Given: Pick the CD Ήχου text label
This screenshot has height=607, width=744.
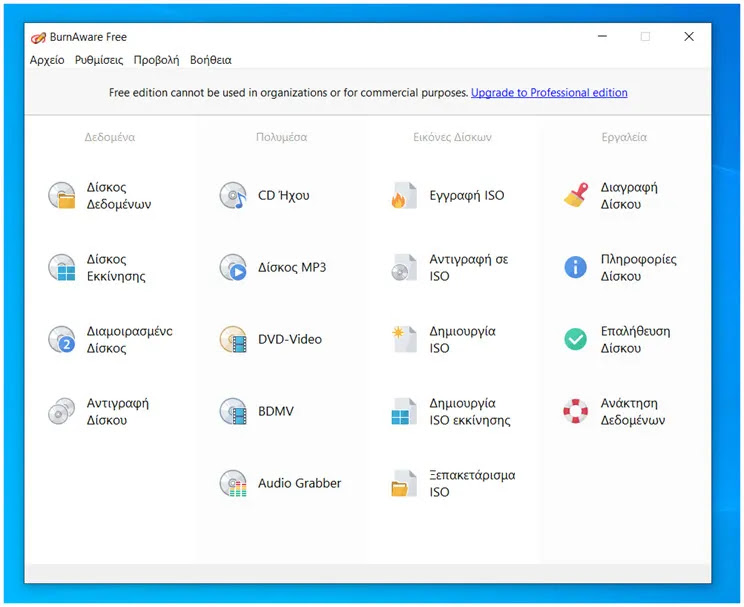Looking at the screenshot, I should pyautogui.click(x=283, y=196).
